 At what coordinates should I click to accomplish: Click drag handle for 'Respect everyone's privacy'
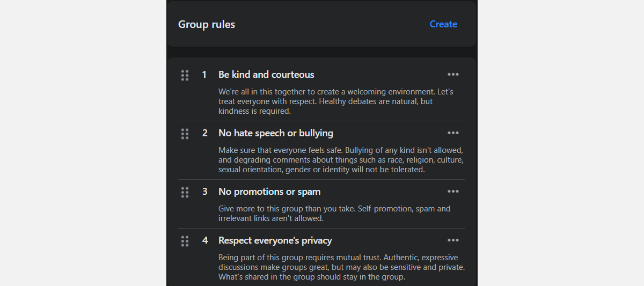[185, 241]
